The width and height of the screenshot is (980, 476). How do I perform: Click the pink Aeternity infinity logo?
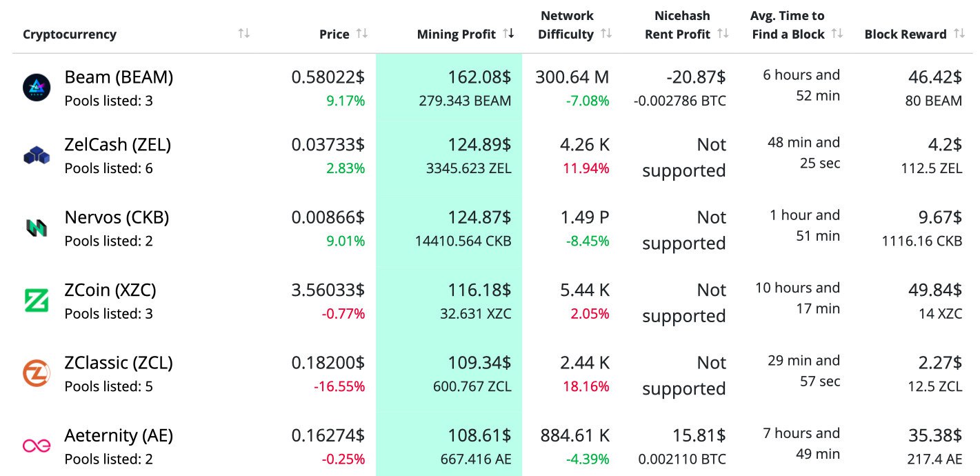click(37, 446)
